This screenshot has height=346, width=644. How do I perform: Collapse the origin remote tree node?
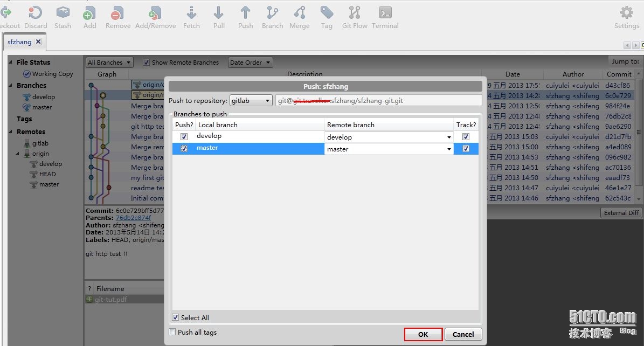click(x=18, y=154)
